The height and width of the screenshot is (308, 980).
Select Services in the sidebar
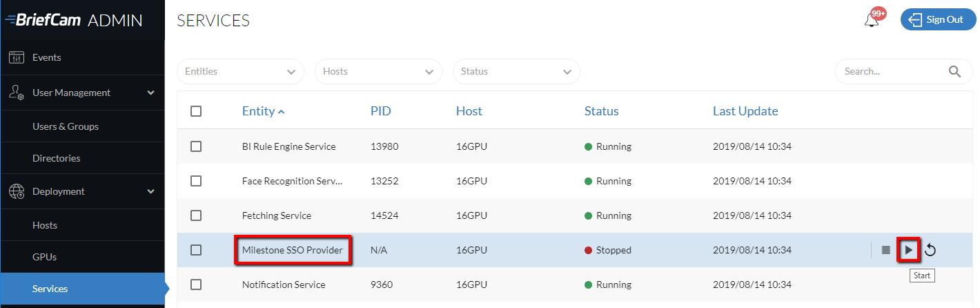click(82, 289)
